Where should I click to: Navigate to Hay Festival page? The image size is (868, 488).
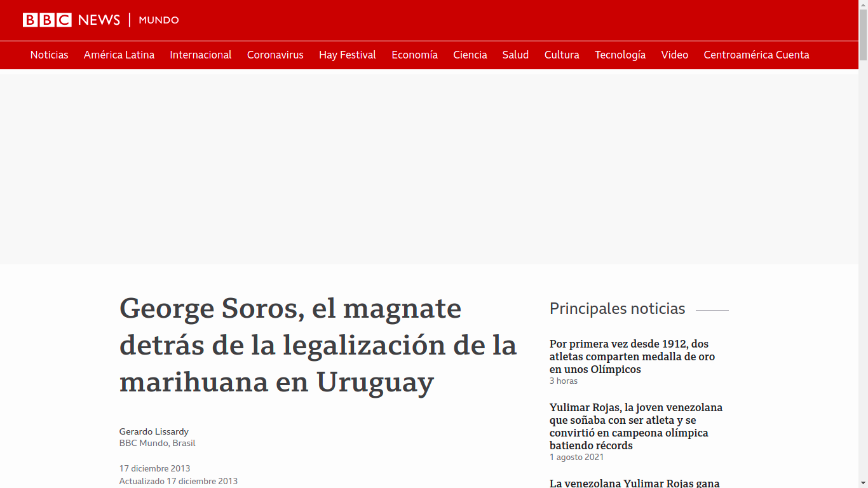click(x=348, y=55)
